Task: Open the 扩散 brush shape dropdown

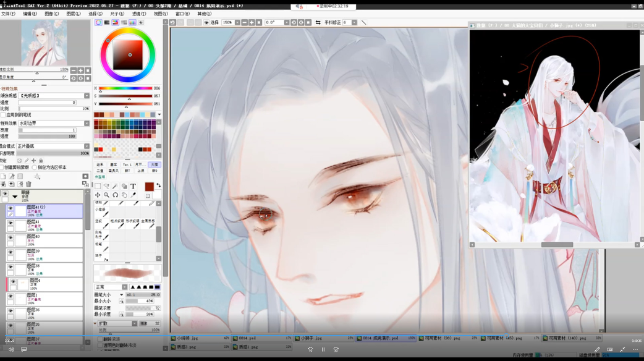Action: point(134,324)
